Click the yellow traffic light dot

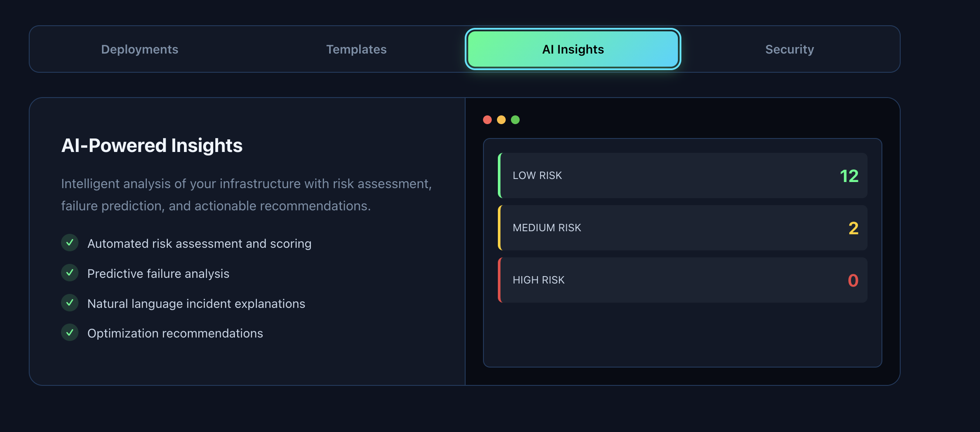[501, 119]
